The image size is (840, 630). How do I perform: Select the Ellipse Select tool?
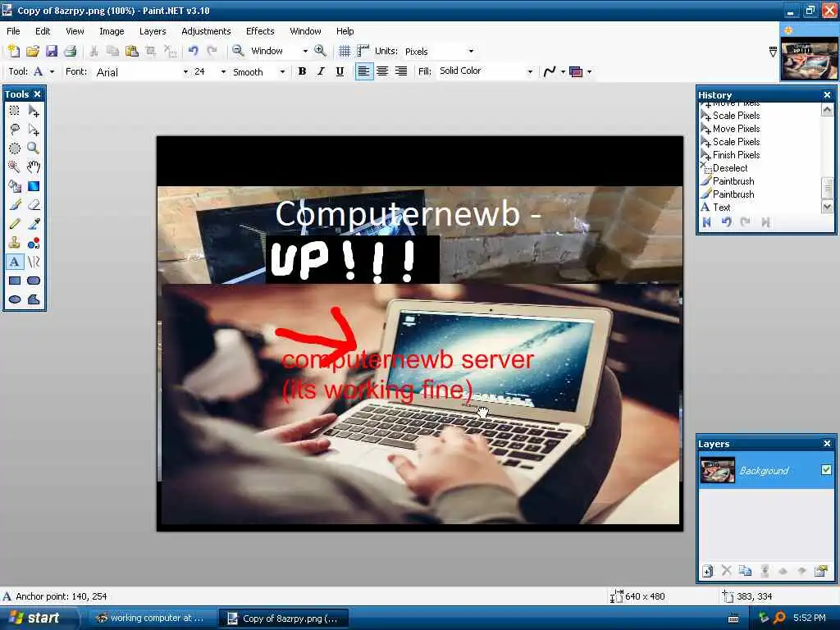pyautogui.click(x=15, y=148)
